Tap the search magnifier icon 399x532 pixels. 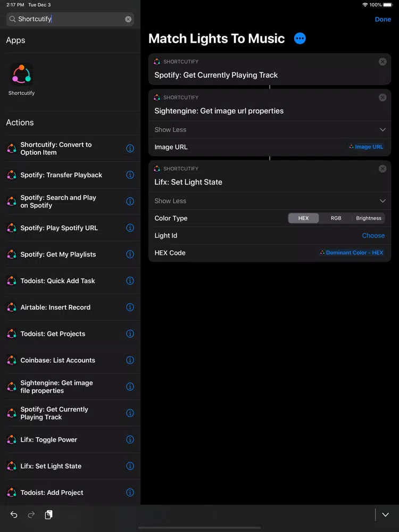click(13, 19)
